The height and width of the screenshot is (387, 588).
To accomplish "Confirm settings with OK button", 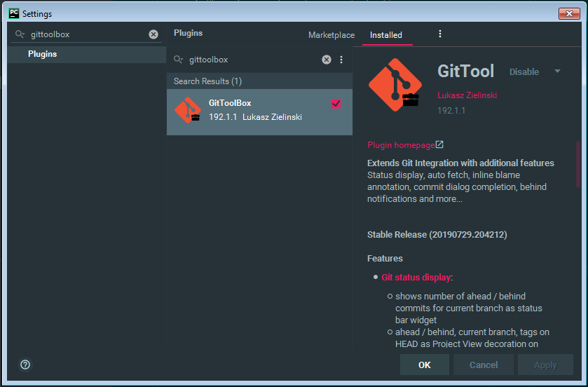I will [x=425, y=365].
